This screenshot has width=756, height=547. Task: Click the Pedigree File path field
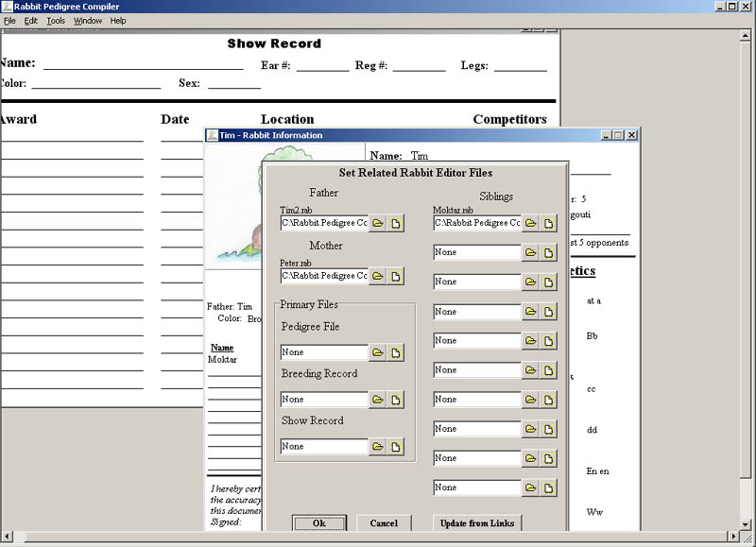[324, 352]
